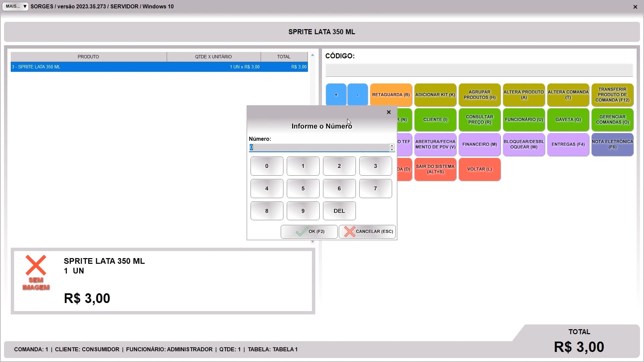This screenshot has width=644, height=362.
Task: Tap keypad digit 5
Action: point(303,188)
